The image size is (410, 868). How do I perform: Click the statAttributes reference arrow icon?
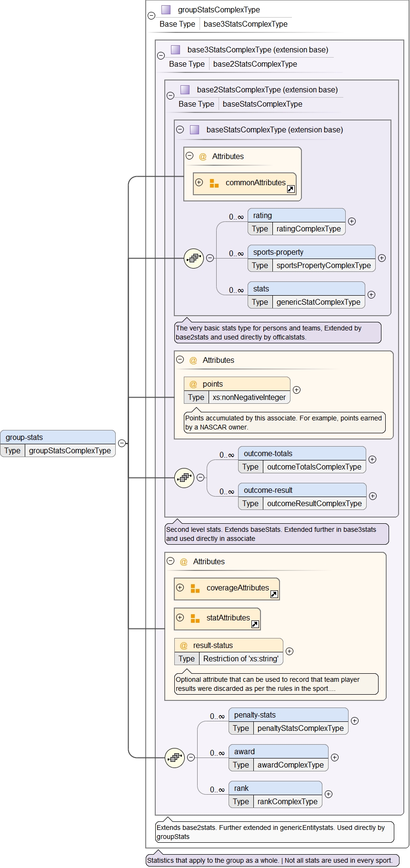[x=255, y=624]
